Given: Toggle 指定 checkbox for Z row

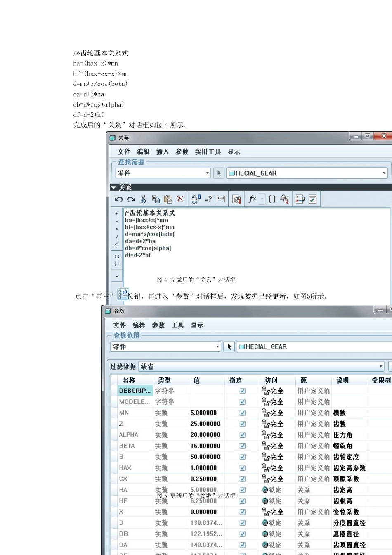Looking at the screenshot, I should (x=243, y=424).
